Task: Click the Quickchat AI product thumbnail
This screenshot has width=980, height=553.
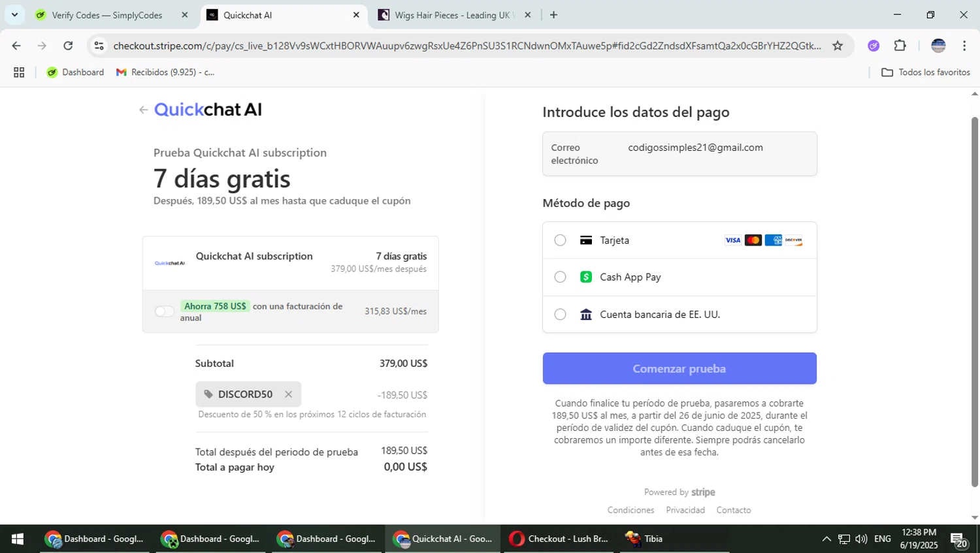Action: point(170,263)
